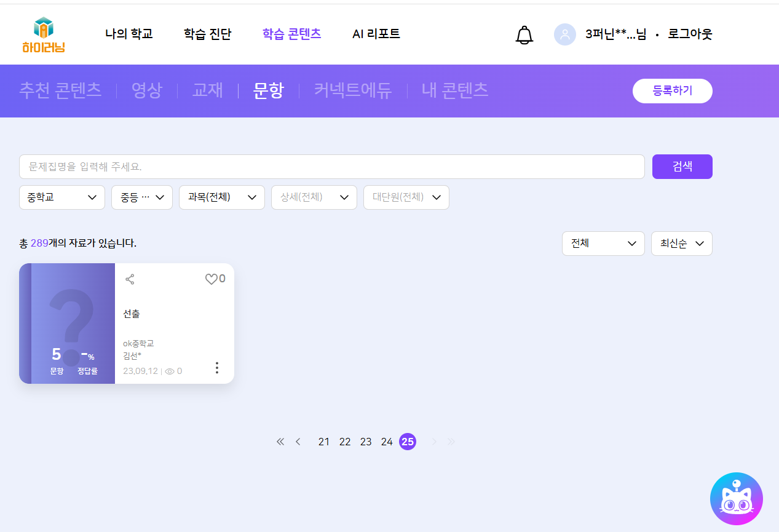Jump to first page with double arrow
779x532 pixels.
280,442
